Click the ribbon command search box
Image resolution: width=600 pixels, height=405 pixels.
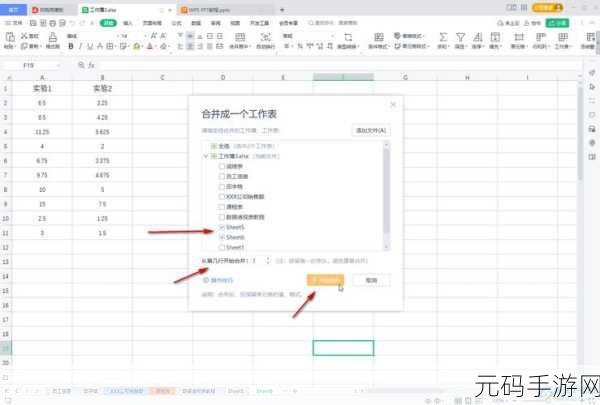[x=333, y=23]
